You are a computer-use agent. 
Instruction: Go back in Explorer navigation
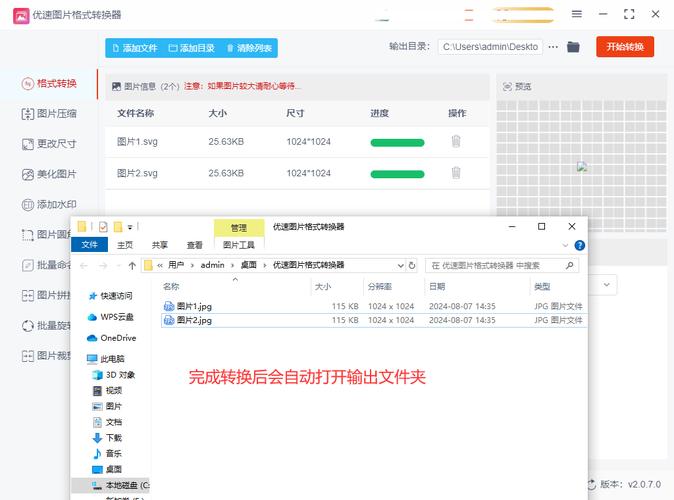pos(84,266)
